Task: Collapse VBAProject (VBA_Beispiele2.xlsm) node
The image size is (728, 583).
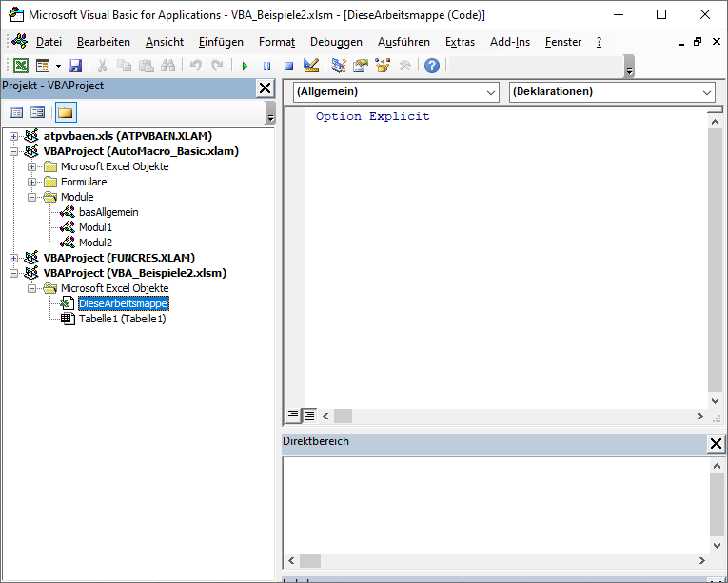Action: (x=13, y=273)
